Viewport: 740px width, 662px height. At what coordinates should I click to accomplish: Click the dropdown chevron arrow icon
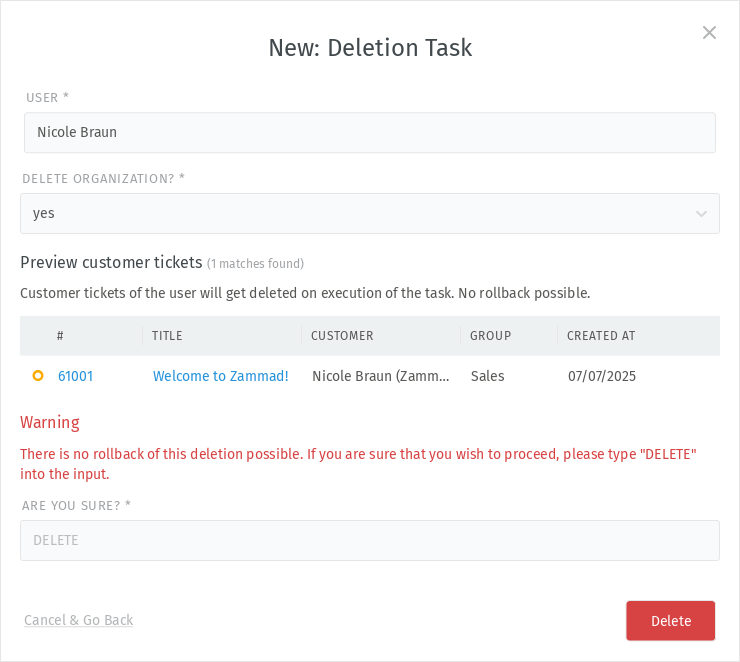click(701, 214)
